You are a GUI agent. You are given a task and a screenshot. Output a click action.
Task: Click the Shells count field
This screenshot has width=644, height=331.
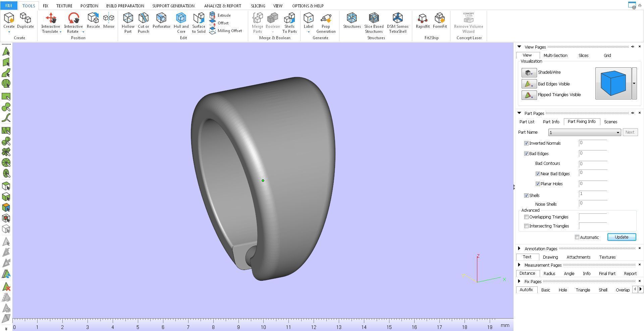(593, 194)
